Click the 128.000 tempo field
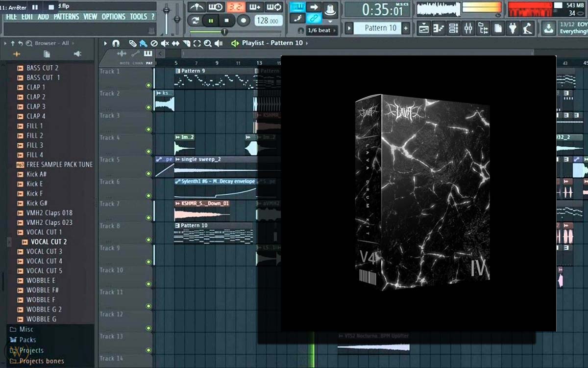The height and width of the screenshot is (368, 588). 268,21
